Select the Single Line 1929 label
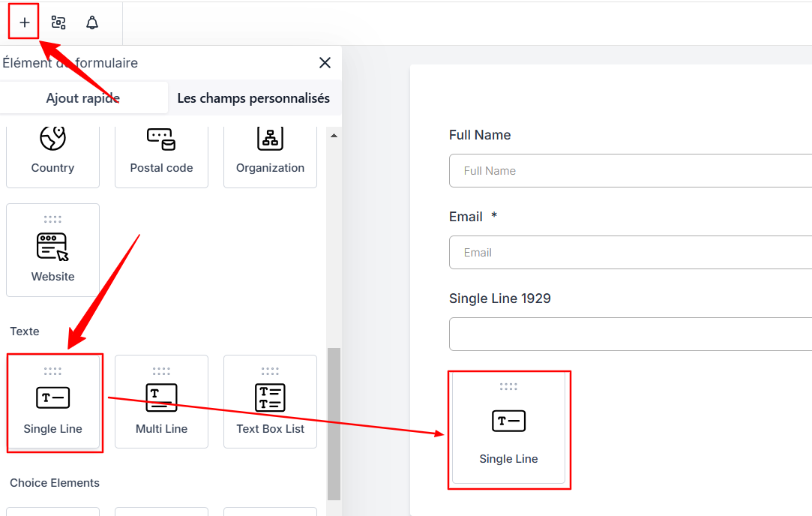The height and width of the screenshot is (516, 812). point(499,298)
